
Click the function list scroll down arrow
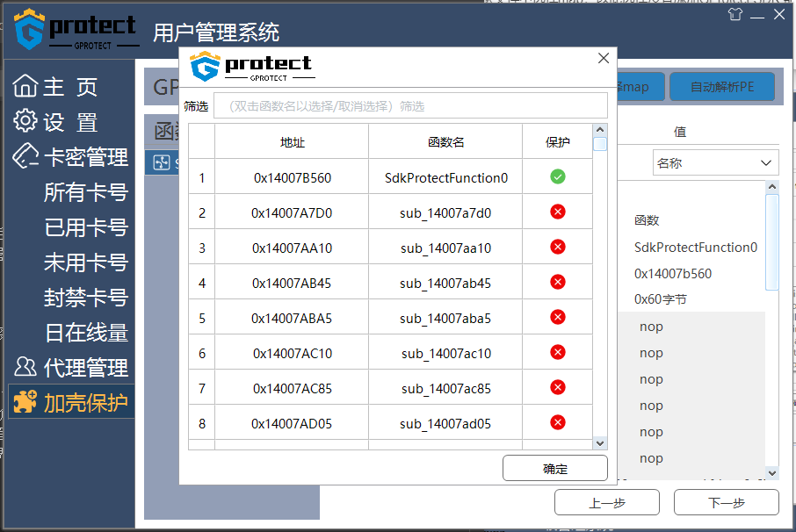(x=599, y=443)
